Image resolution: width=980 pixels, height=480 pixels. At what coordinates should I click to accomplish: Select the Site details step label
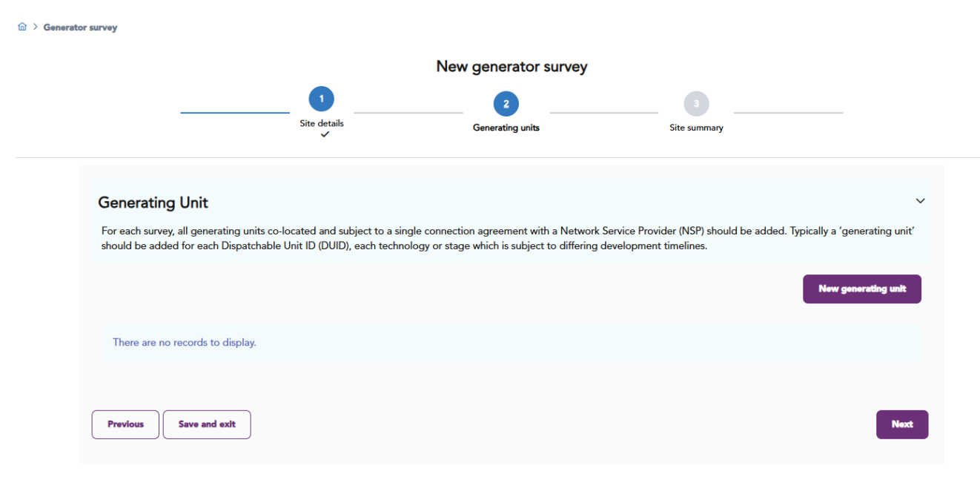coord(322,123)
